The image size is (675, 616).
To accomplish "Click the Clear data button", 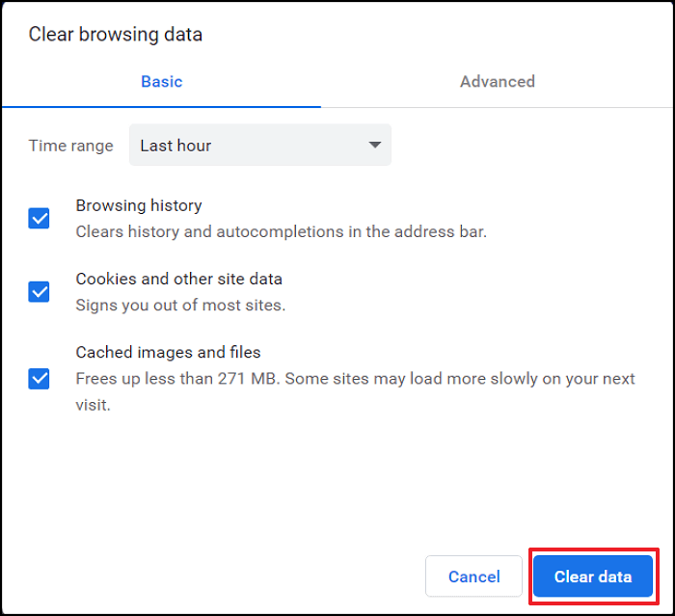I will [593, 576].
